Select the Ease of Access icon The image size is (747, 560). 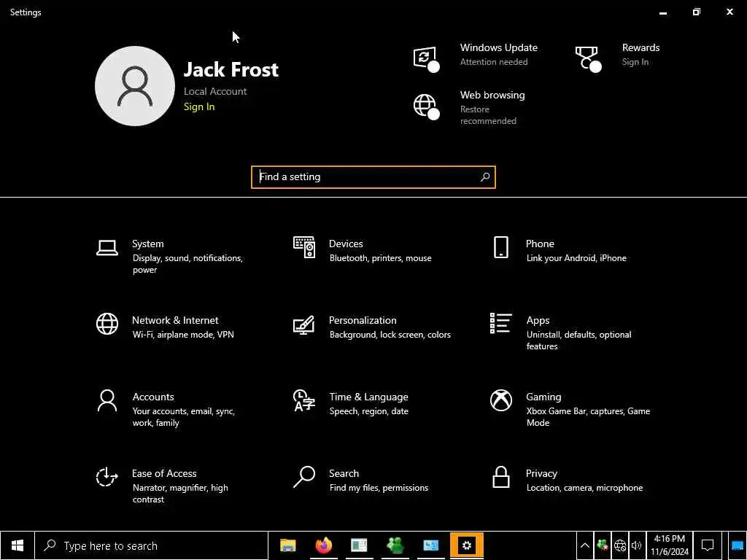(x=107, y=477)
